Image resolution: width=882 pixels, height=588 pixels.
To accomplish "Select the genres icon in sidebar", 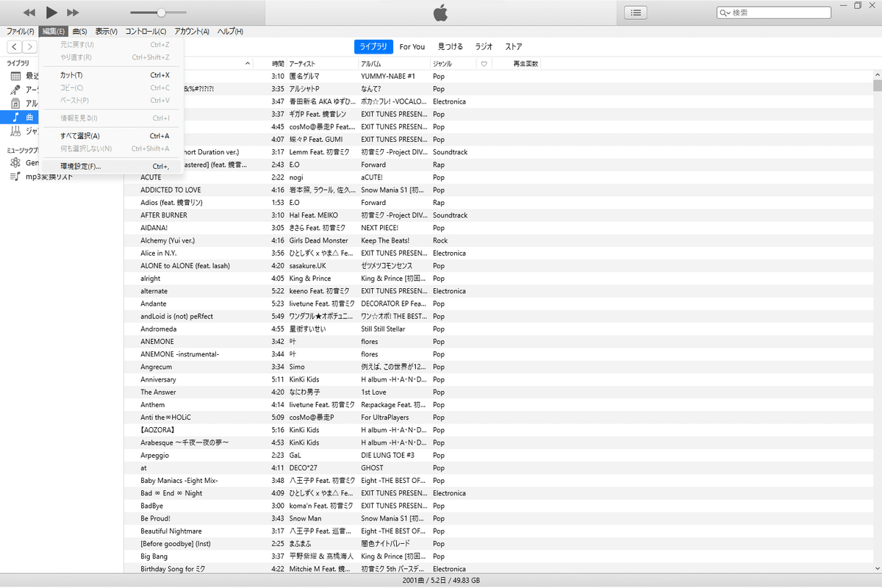I will (x=15, y=131).
